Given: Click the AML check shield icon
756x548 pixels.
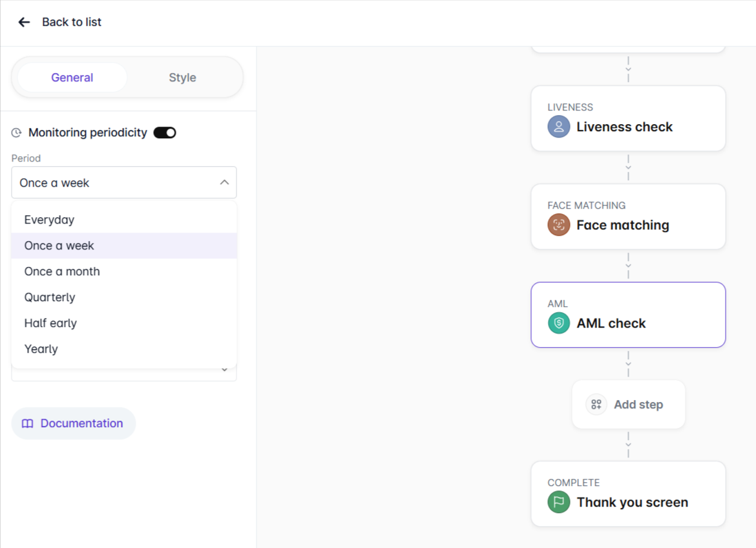Looking at the screenshot, I should (558, 323).
